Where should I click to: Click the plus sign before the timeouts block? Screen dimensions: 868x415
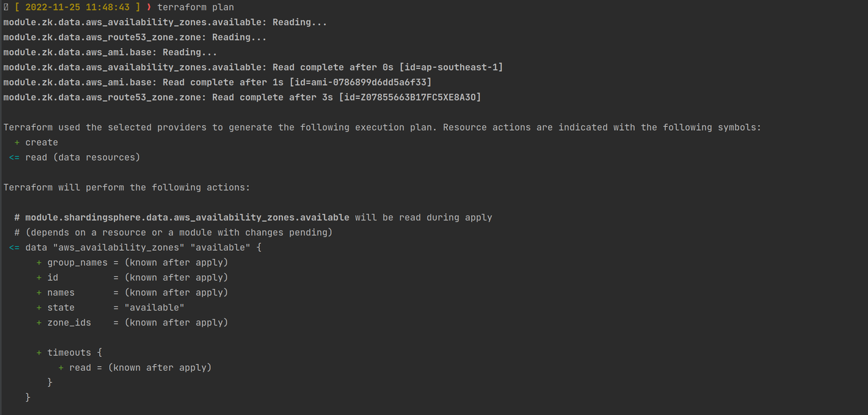tap(39, 353)
